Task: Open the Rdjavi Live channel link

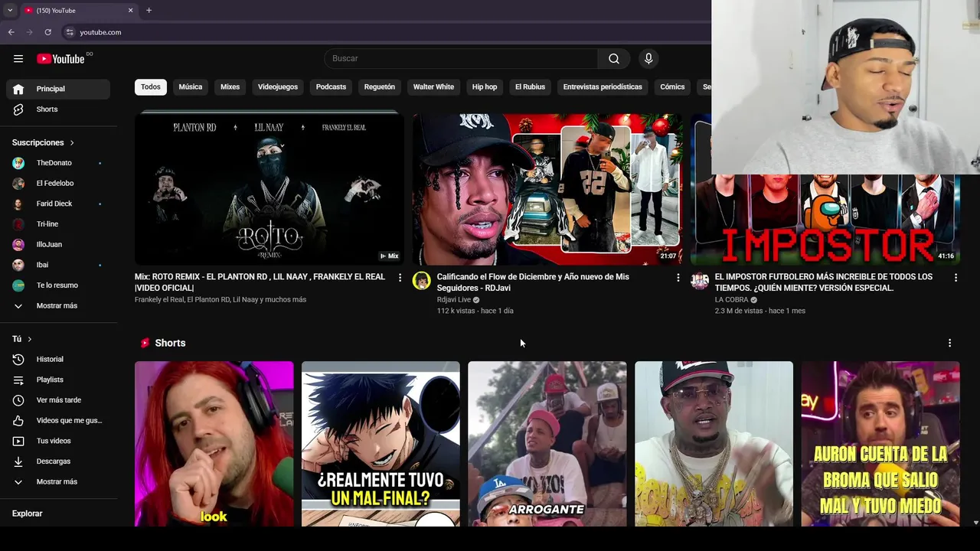Action: coord(454,300)
